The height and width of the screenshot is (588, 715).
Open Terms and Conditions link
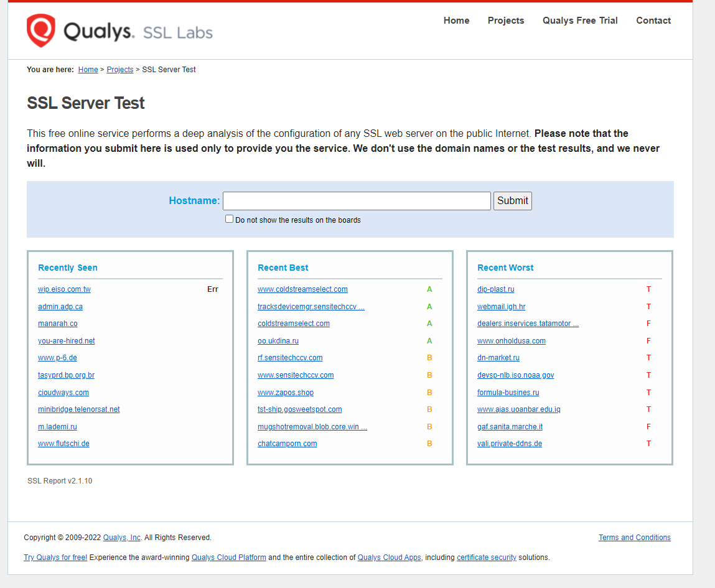pyautogui.click(x=635, y=537)
